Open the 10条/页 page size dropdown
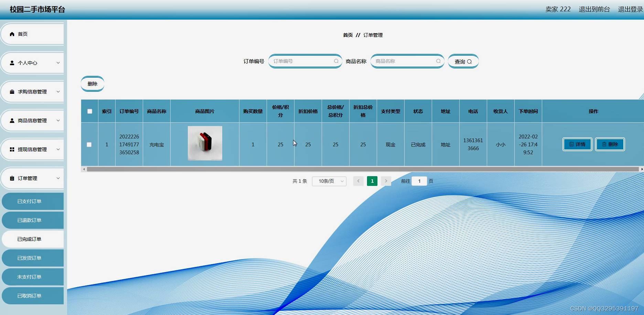Image resolution: width=644 pixels, height=315 pixels. 329,181
